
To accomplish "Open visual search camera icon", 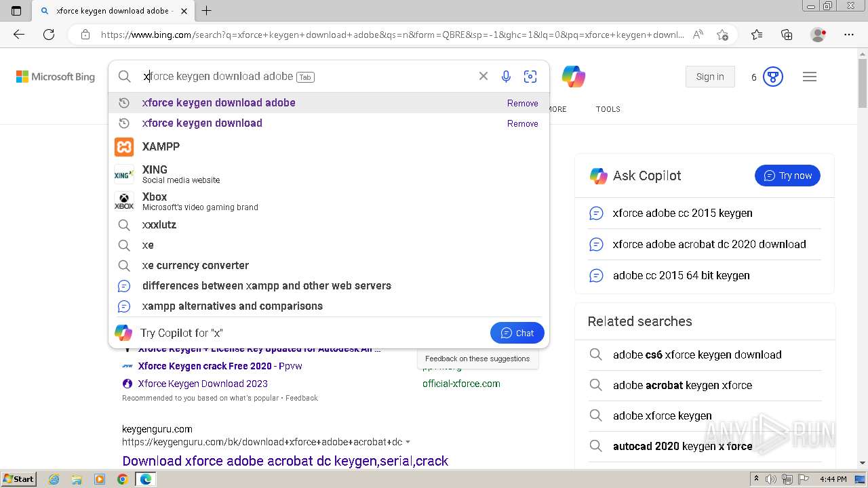I will [530, 77].
